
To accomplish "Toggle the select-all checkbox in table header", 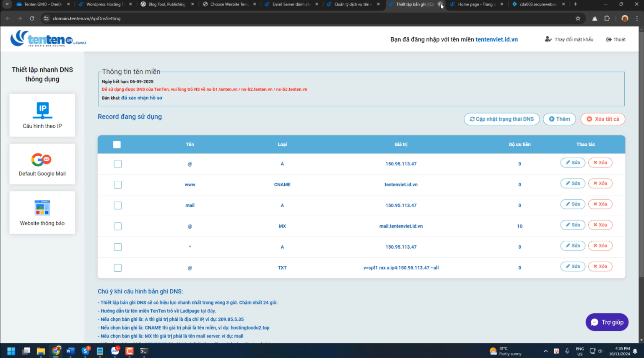I will 117,144.
